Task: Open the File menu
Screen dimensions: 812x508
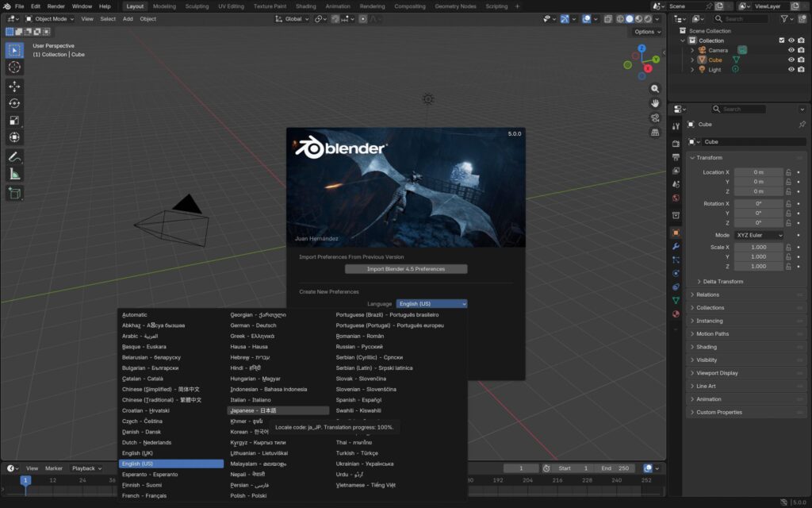Action: (19, 6)
